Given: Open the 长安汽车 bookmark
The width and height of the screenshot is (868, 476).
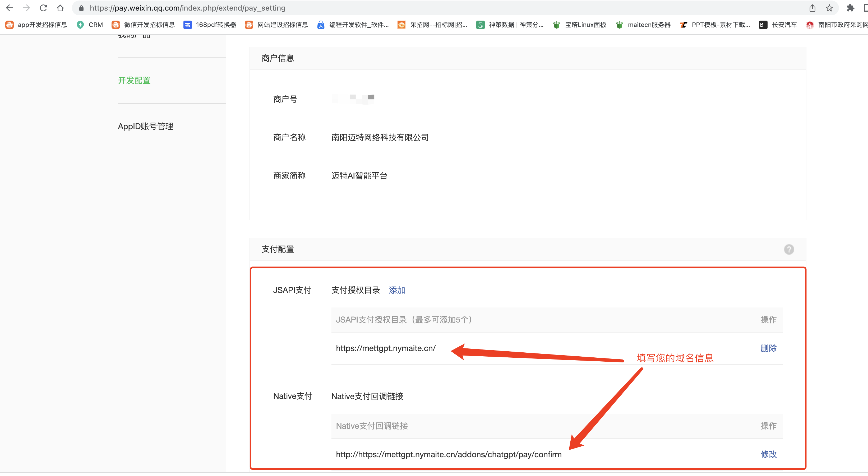Looking at the screenshot, I should tap(778, 25).
